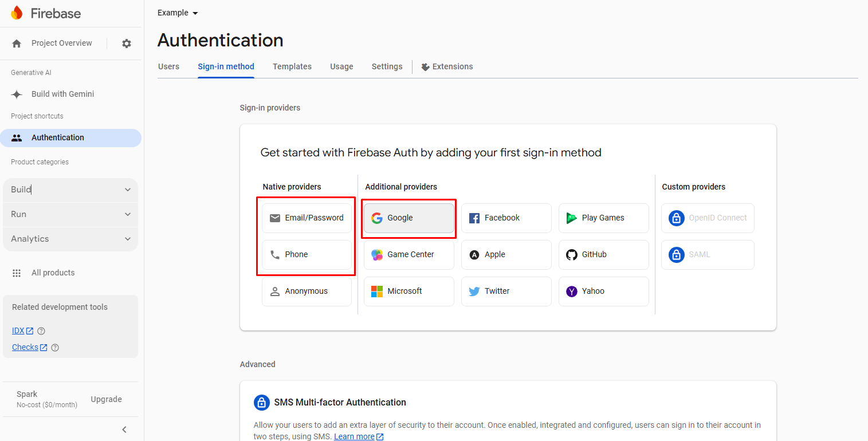Go to the Usage tab

click(341, 67)
